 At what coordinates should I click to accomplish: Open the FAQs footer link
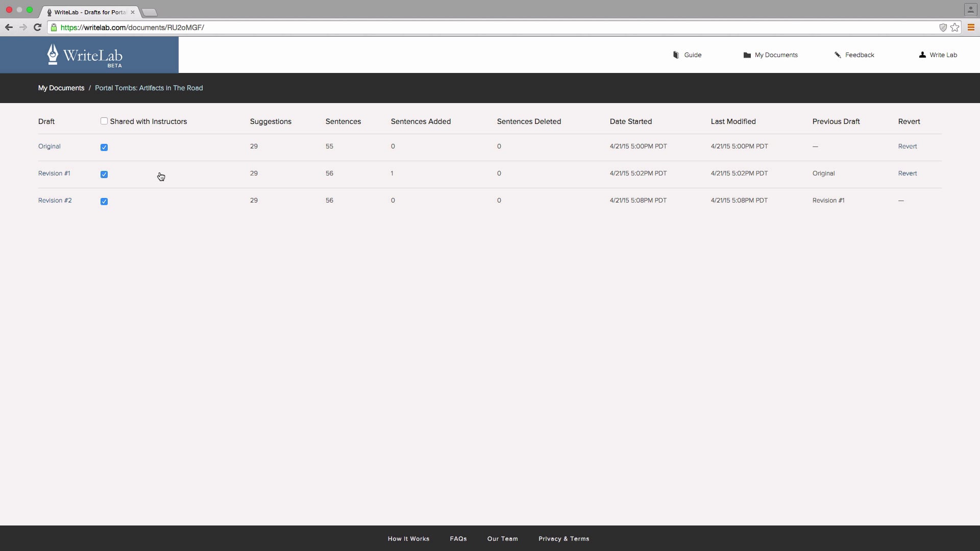pos(458,539)
